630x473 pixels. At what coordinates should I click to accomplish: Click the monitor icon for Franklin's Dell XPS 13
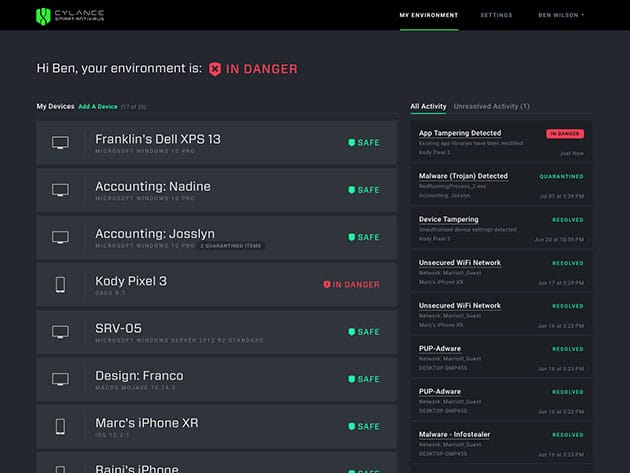pos(60,142)
